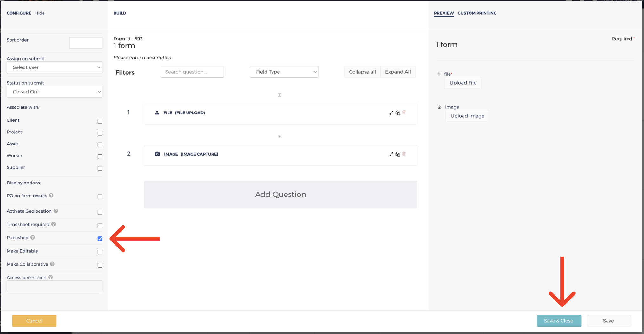644x334 pixels.
Task: Delete the IMAGE capture question
Action: (404, 154)
